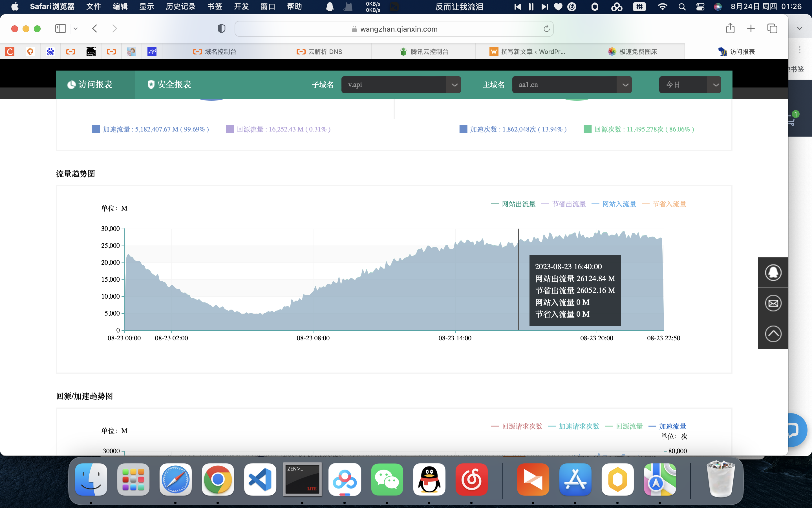Open sidebar options chevron in Safari toolbar
812x508 pixels.
pos(76,29)
